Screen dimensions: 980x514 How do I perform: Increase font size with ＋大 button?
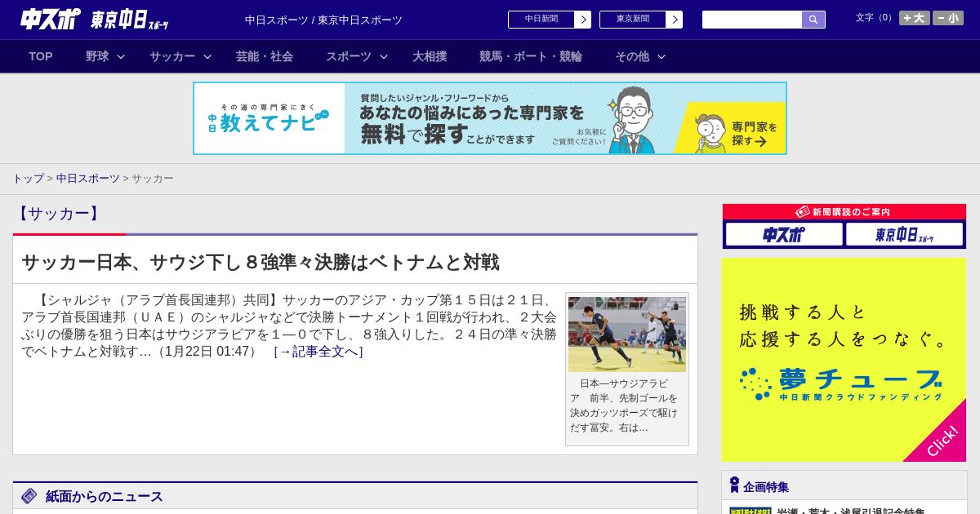(914, 18)
